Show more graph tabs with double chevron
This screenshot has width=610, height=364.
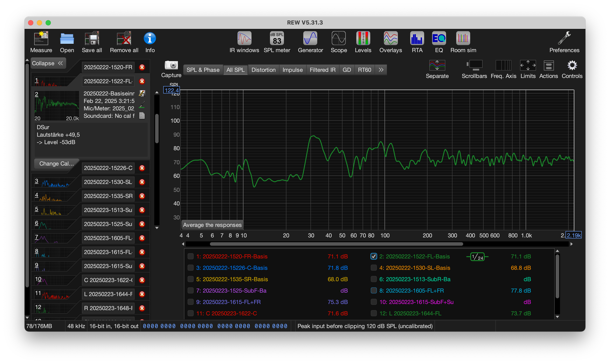381,70
